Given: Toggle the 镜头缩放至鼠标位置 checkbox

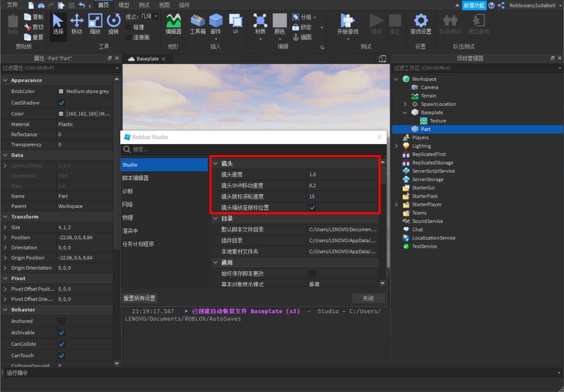Looking at the screenshot, I should [312, 207].
